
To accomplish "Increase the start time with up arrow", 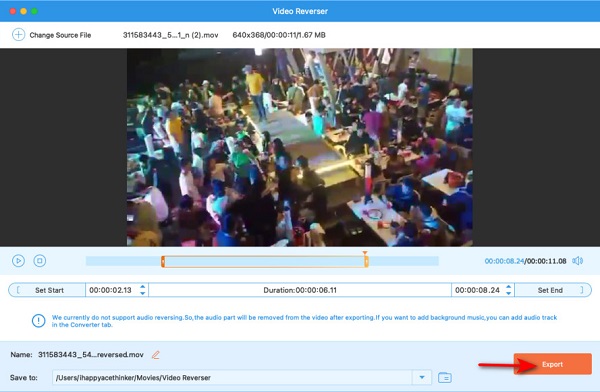I will click(x=143, y=286).
